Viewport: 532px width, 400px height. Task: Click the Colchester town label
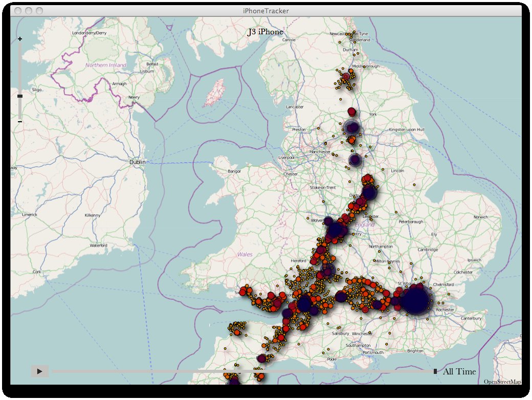(x=463, y=272)
